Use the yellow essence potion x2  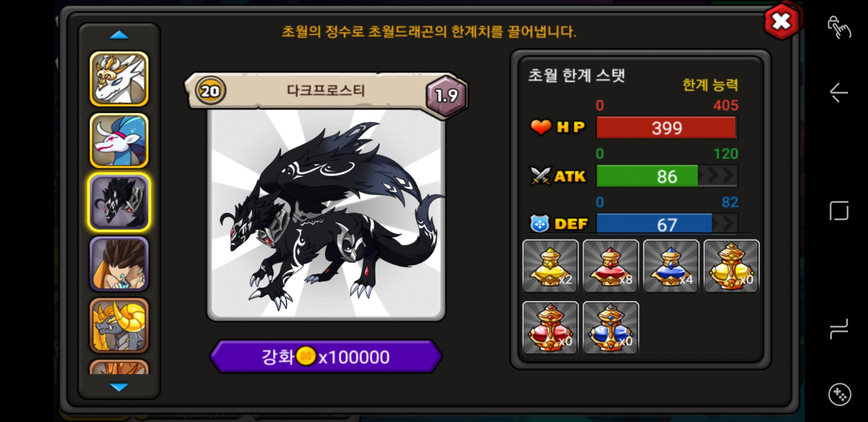click(551, 266)
